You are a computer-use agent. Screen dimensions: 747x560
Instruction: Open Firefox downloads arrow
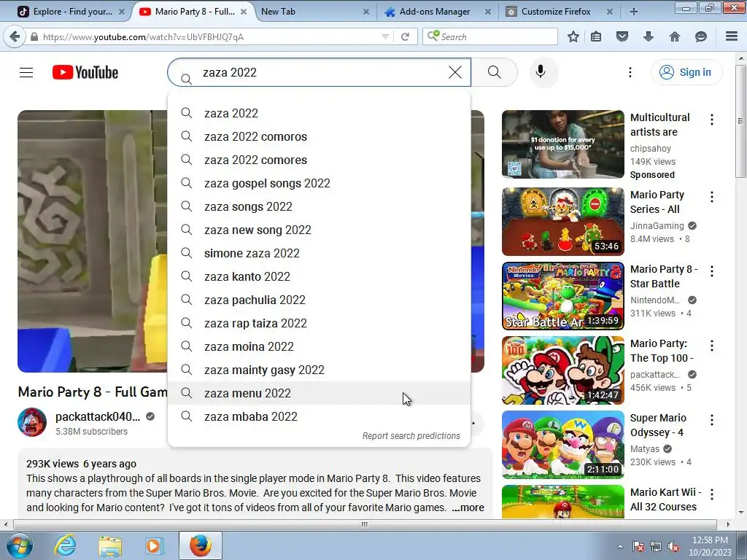[649, 36]
